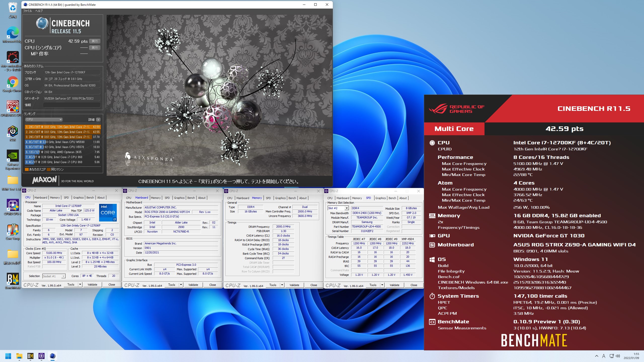Open Bench tab in first CPU-Z window
The width and height of the screenshot is (644, 362).
pos(90,198)
